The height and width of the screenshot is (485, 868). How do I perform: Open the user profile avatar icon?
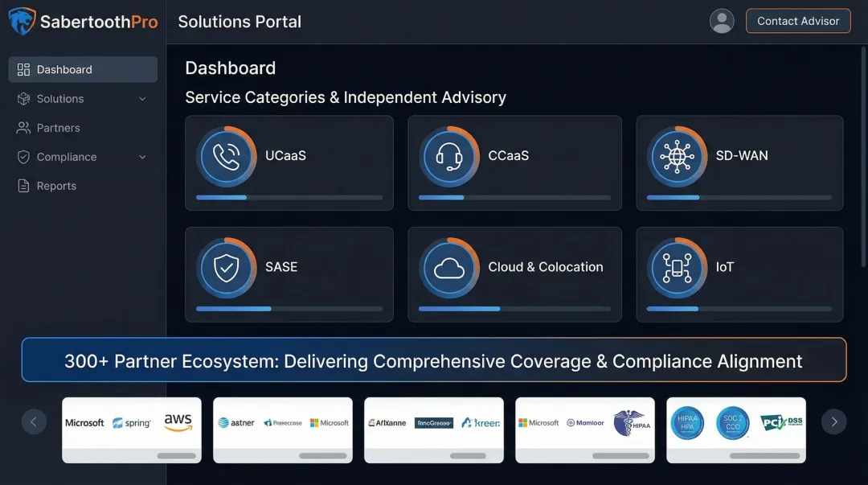(722, 21)
